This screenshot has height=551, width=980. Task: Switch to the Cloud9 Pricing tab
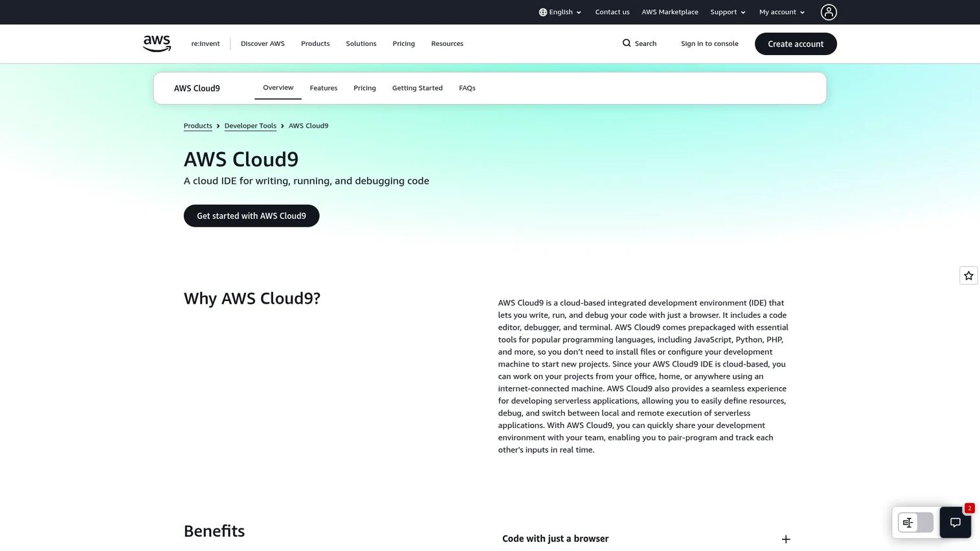(x=364, y=88)
